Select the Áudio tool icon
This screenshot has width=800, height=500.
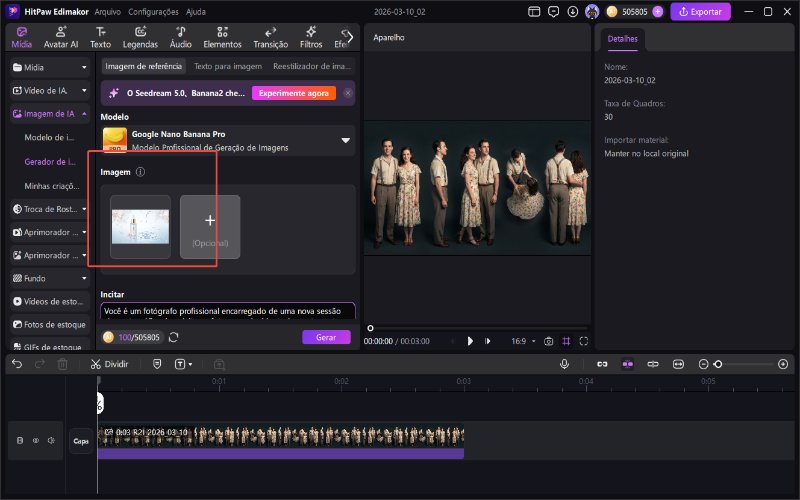(180, 37)
